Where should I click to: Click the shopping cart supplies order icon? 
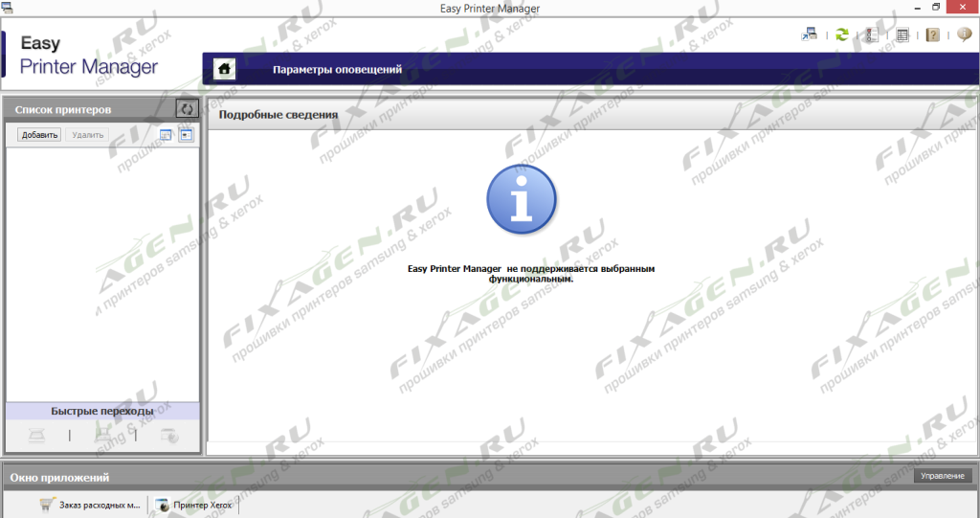click(47, 505)
